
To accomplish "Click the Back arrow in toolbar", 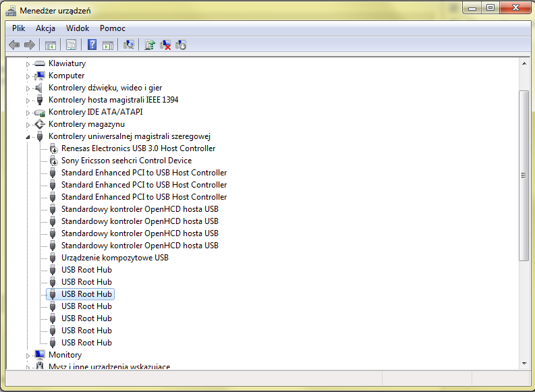I will [x=14, y=45].
